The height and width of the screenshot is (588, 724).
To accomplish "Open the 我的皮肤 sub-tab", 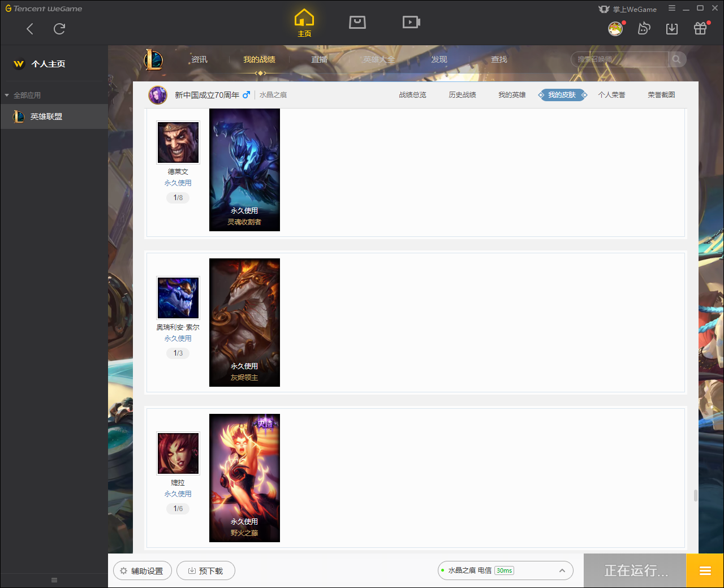I will tap(562, 95).
